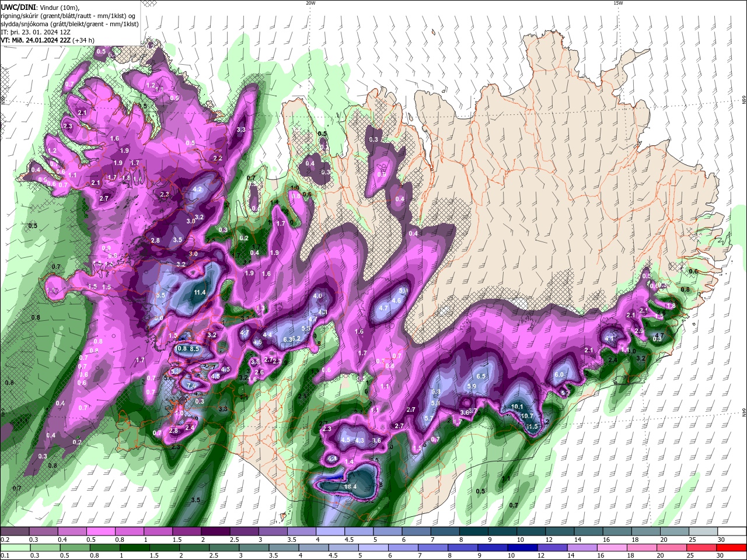This screenshot has width=747, height=560.
Task: Click the 18.4 precipitation value on the map
Action: (351, 487)
